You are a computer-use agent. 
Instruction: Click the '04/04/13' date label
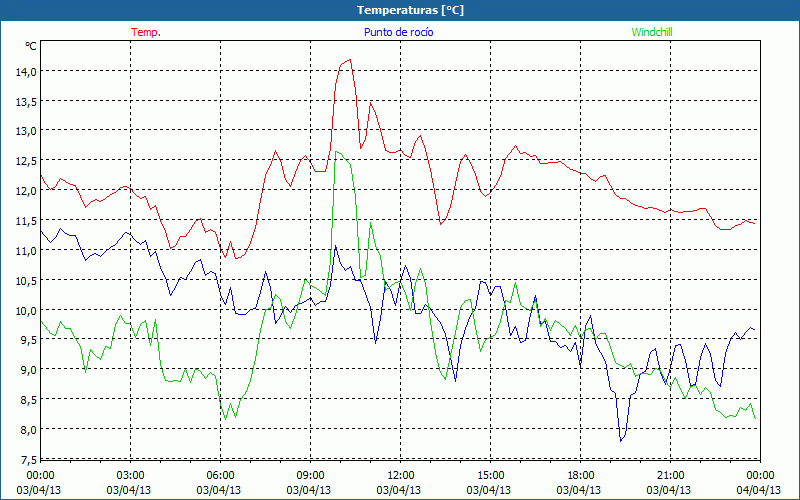point(759,490)
